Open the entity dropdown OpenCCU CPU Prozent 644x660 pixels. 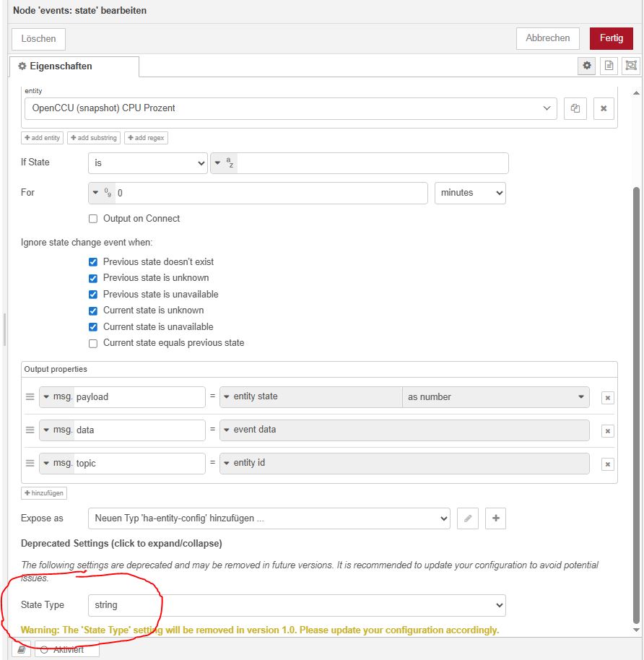pyautogui.click(x=291, y=108)
